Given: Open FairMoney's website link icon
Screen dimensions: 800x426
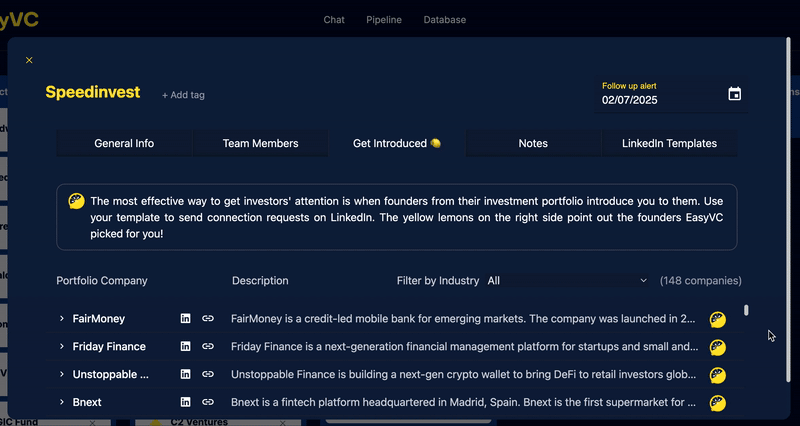Looking at the screenshot, I should [x=208, y=318].
